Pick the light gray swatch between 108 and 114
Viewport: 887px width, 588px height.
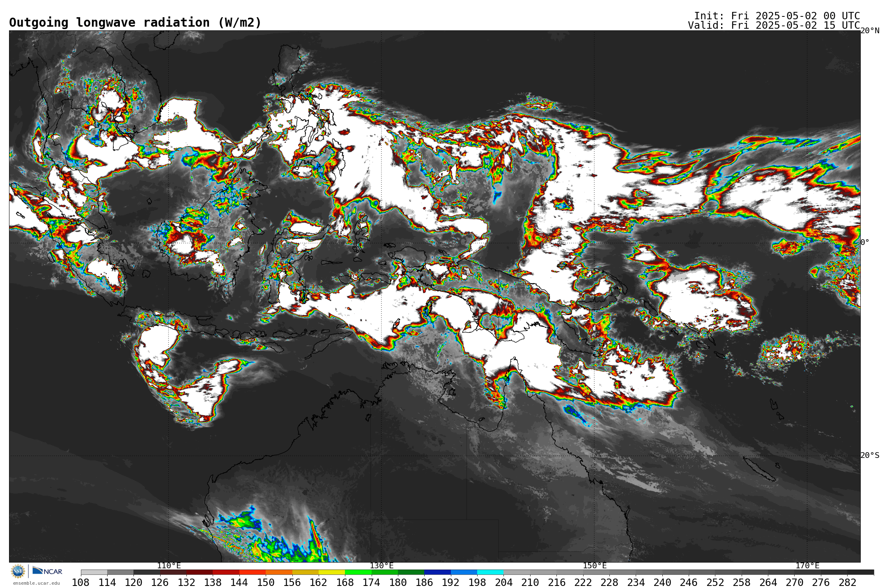(x=94, y=572)
